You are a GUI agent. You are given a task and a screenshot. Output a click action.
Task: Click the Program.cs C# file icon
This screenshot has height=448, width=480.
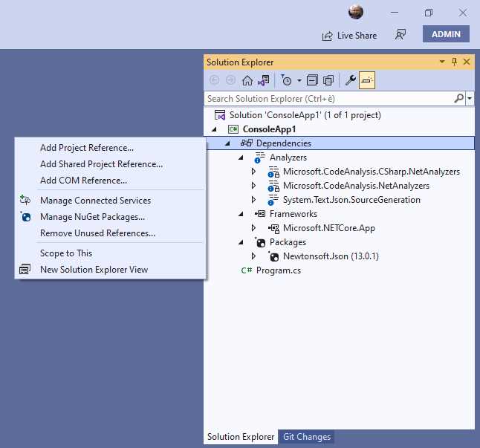[247, 270]
